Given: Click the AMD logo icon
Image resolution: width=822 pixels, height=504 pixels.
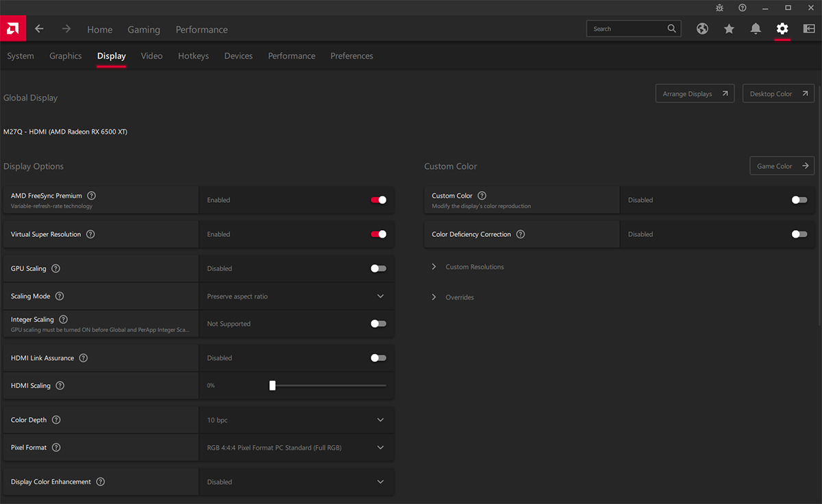Looking at the screenshot, I should (13, 29).
